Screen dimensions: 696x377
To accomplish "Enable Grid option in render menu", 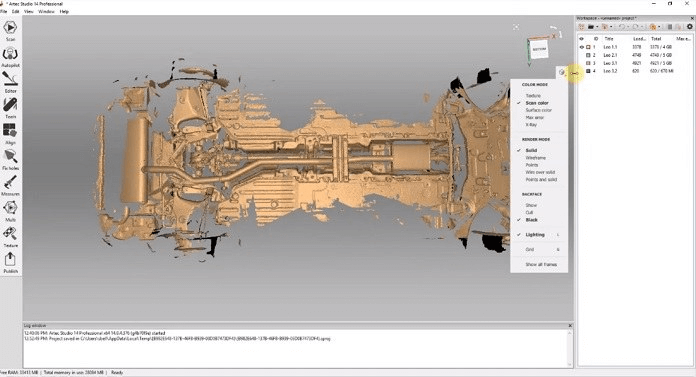I will click(x=530, y=250).
